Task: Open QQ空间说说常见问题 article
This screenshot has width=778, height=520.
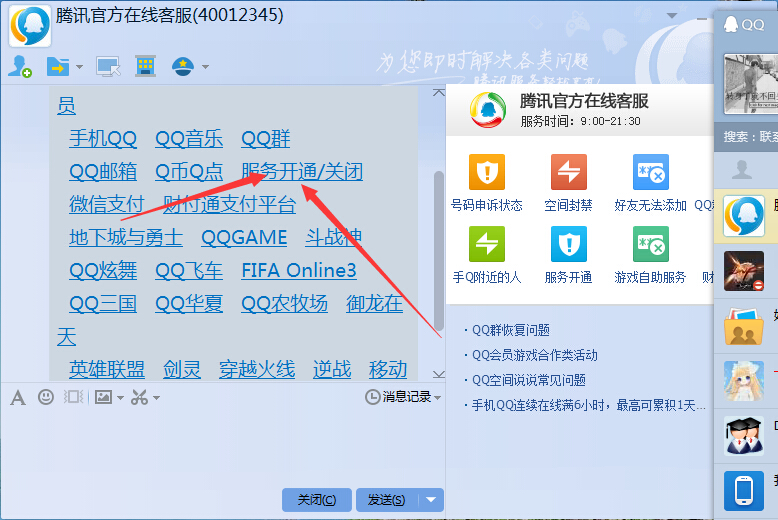Action: 528,380
